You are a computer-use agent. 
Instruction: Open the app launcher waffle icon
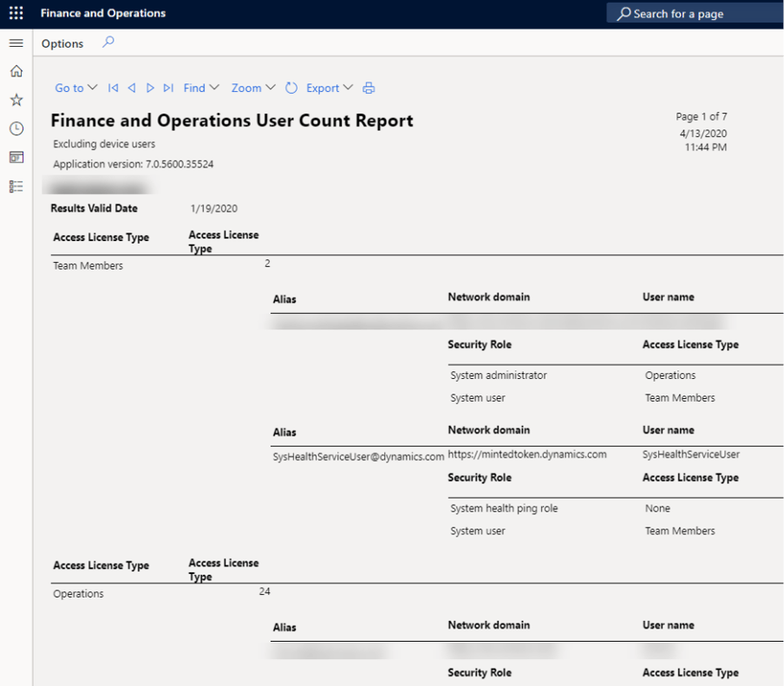pos(16,13)
